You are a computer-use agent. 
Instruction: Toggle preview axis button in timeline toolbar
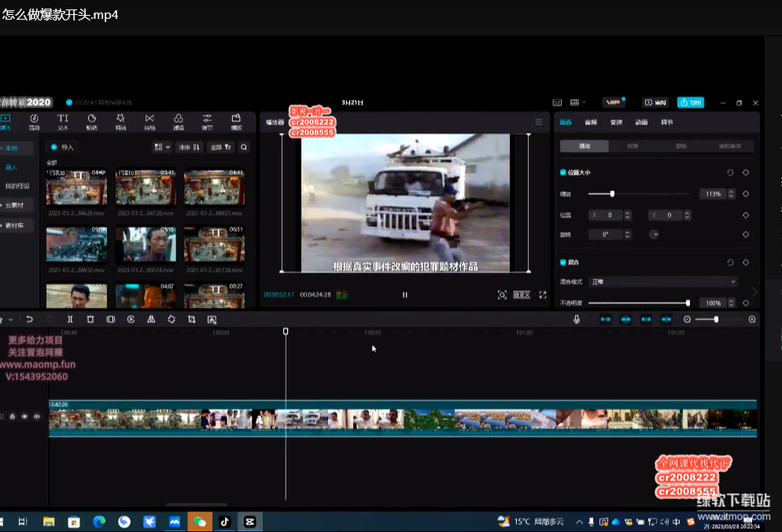(x=666, y=320)
